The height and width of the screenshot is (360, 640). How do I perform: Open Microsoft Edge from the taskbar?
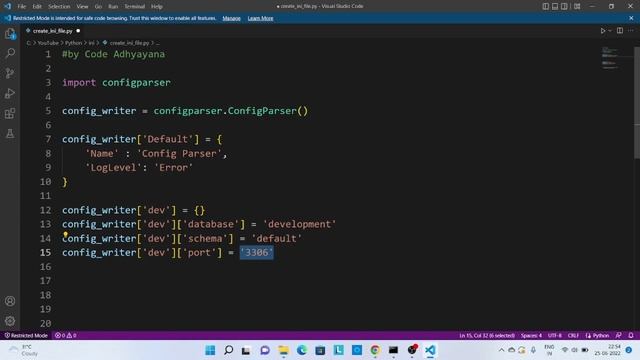point(302,350)
